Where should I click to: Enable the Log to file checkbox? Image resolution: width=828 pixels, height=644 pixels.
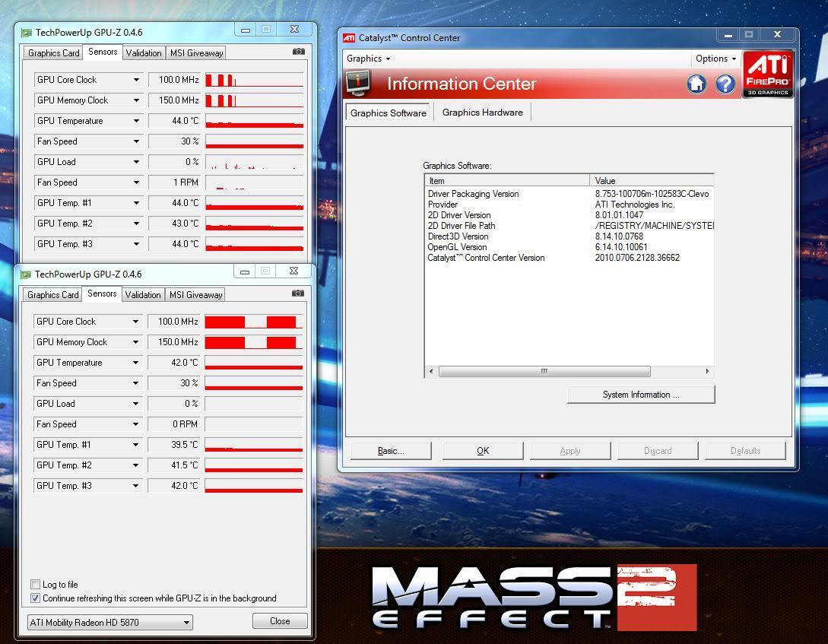coord(36,585)
